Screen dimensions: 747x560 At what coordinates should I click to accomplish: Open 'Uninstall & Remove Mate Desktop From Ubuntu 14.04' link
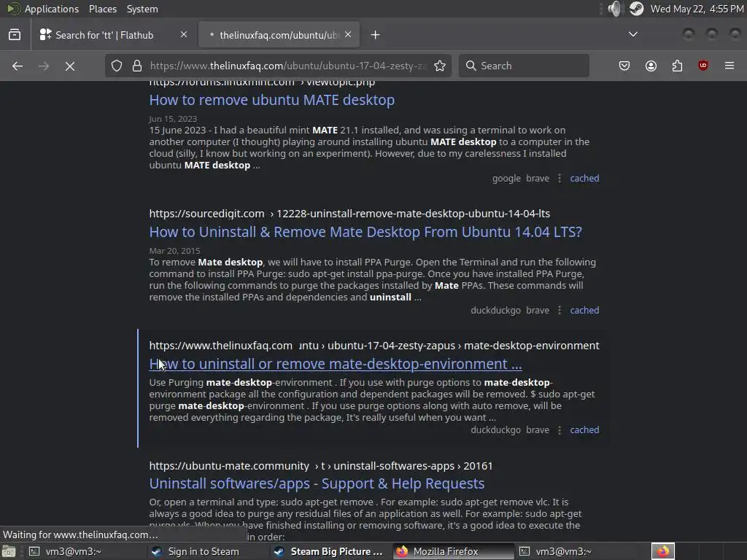point(365,232)
